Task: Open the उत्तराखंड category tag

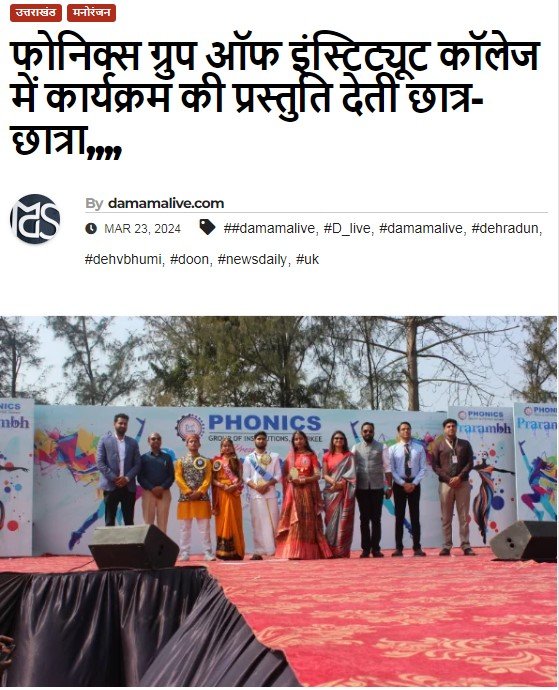Action: (x=36, y=13)
